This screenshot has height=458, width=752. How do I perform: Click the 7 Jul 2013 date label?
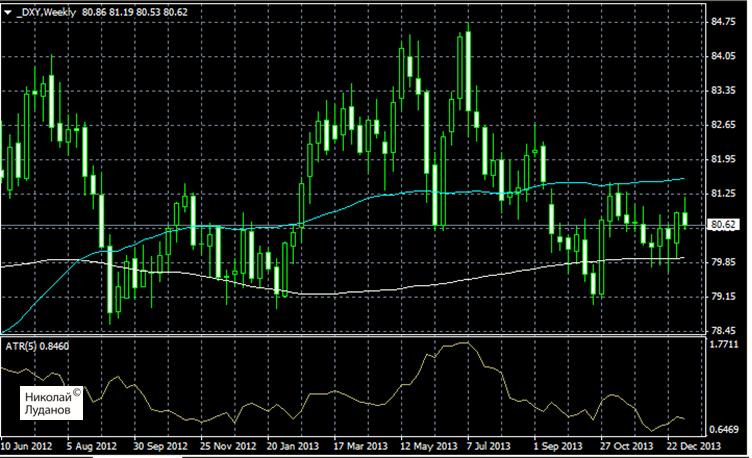pos(484,445)
